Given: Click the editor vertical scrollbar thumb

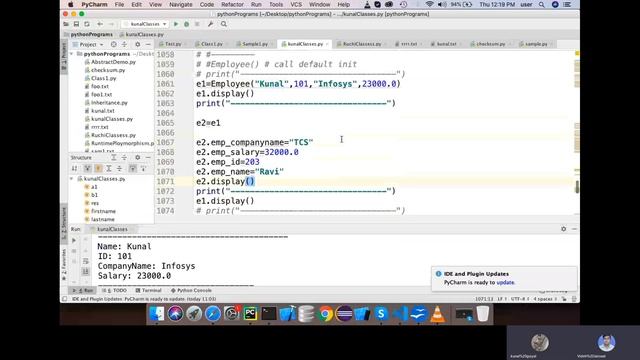Looking at the screenshot, I should coord(577,187).
